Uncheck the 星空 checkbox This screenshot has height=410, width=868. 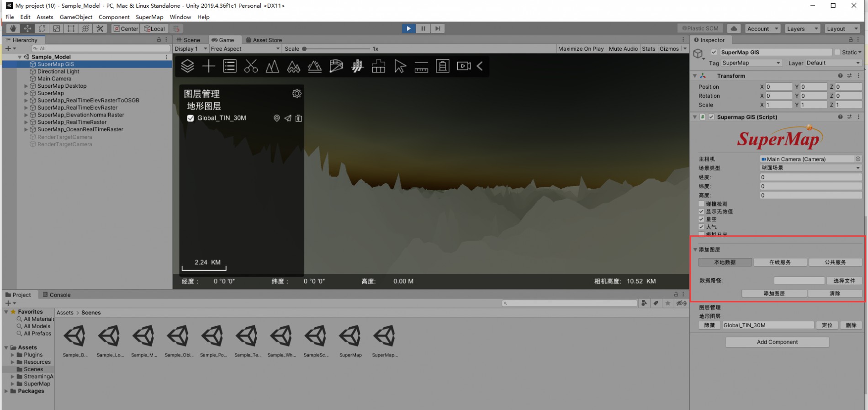pos(701,219)
